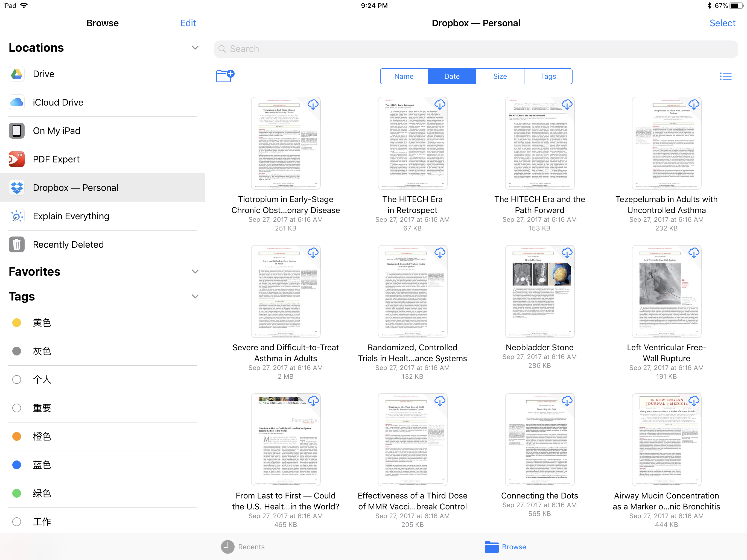747x560 pixels.
Task: Sort files by Date
Action: tap(452, 76)
